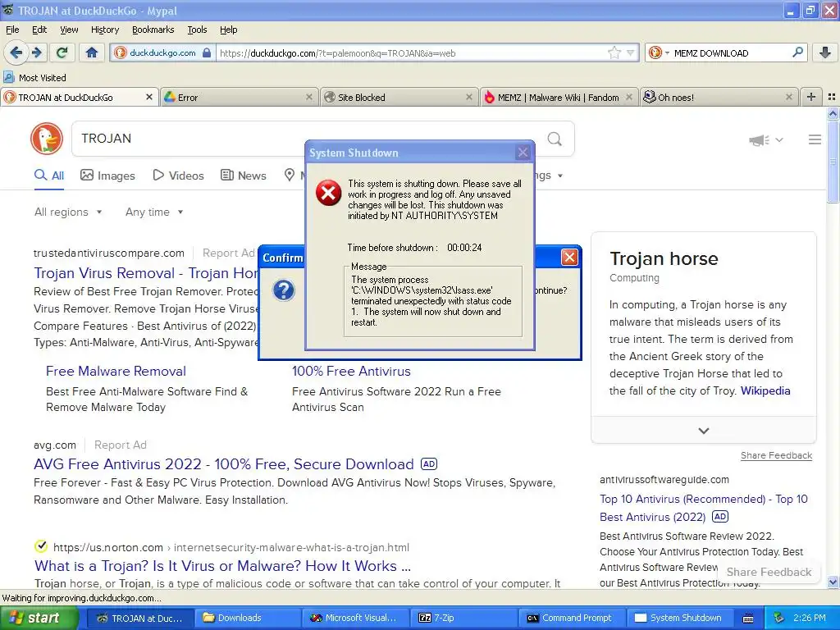Image resolution: width=840 pixels, height=630 pixels.
Task: Switch to 7-Zip taskbar window
Action: click(x=463, y=619)
